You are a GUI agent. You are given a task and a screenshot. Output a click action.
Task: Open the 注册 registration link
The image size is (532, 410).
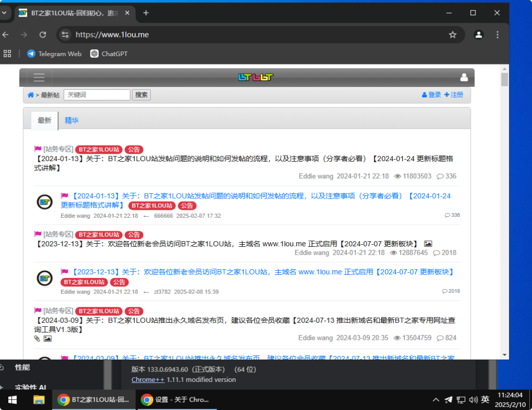pos(455,95)
